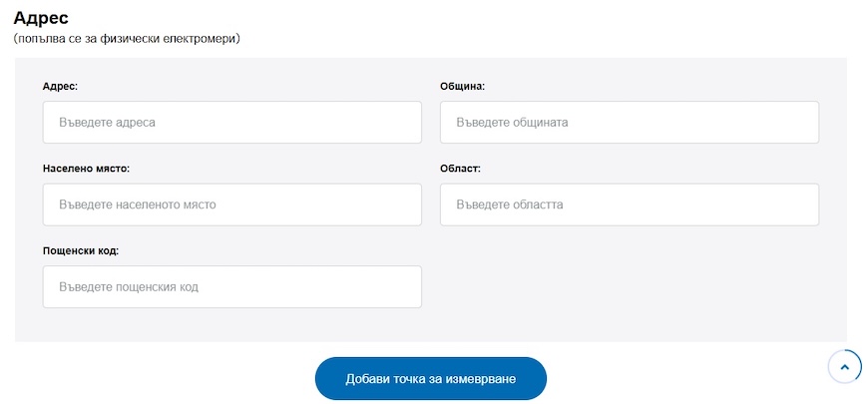Click the 'Адрес:' field label

pyautogui.click(x=60, y=87)
